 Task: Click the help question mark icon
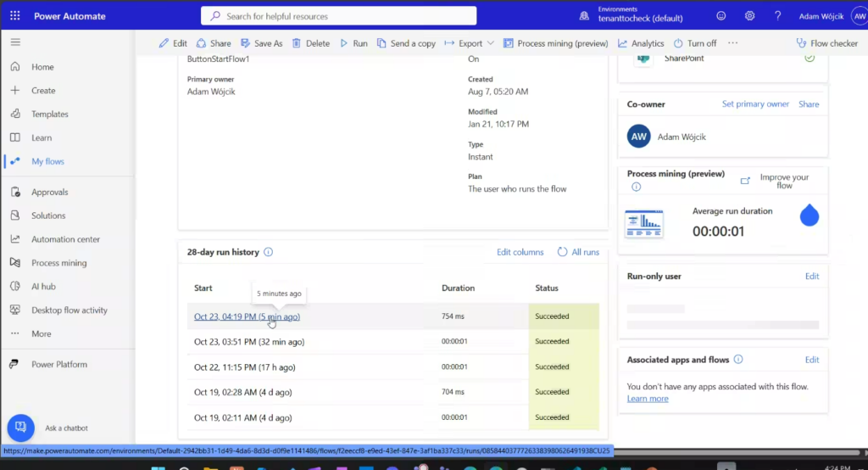click(x=777, y=16)
